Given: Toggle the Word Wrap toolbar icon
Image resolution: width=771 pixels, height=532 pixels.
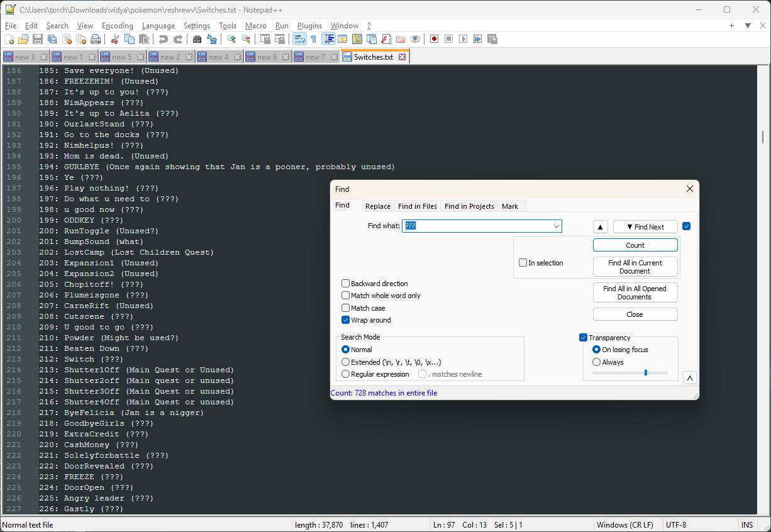Looking at the screenshot, I should [x=299, y=39].
